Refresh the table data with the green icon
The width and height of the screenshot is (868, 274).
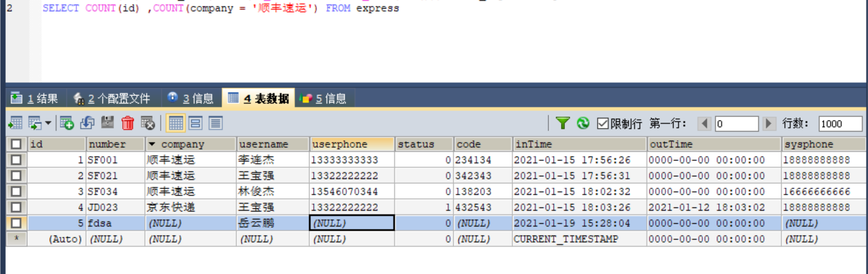(x=583, y=123)
